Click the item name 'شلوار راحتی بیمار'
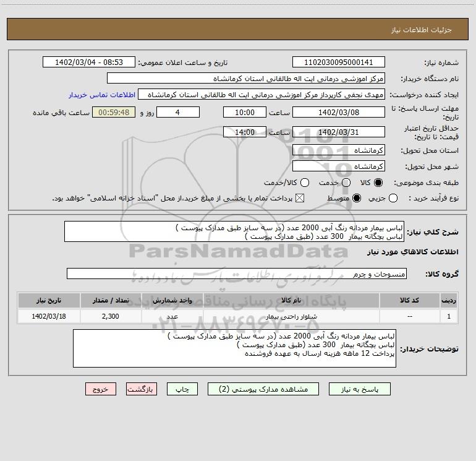The width and height of the screenshot is (476, 461). pos(291,317)
